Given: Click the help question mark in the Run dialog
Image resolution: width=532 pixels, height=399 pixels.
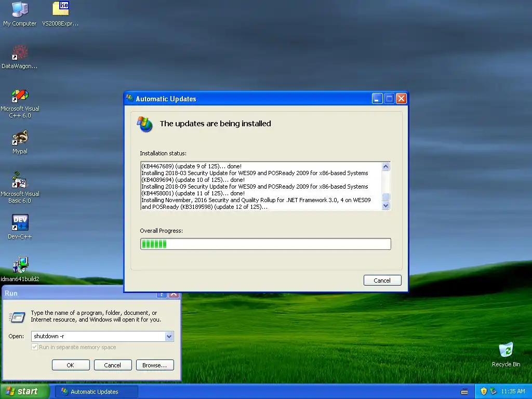Looking at the screenshot, I should (162, 294).
